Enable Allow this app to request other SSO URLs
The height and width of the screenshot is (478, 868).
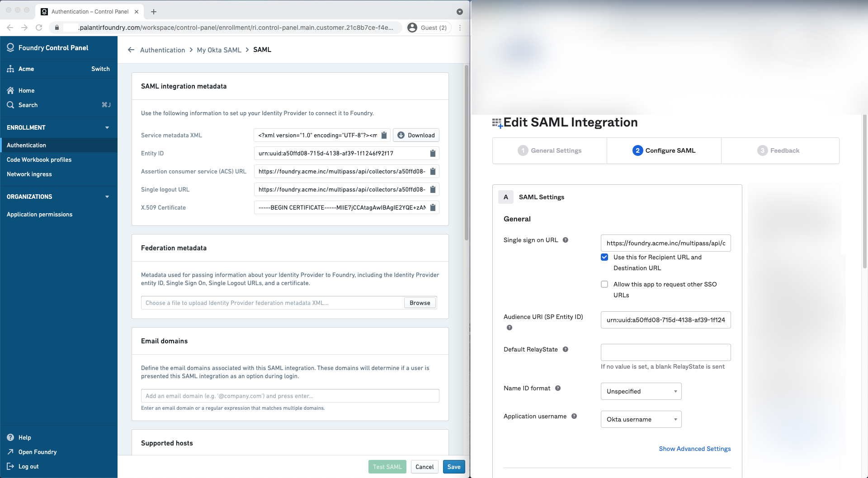click(604, 284)
